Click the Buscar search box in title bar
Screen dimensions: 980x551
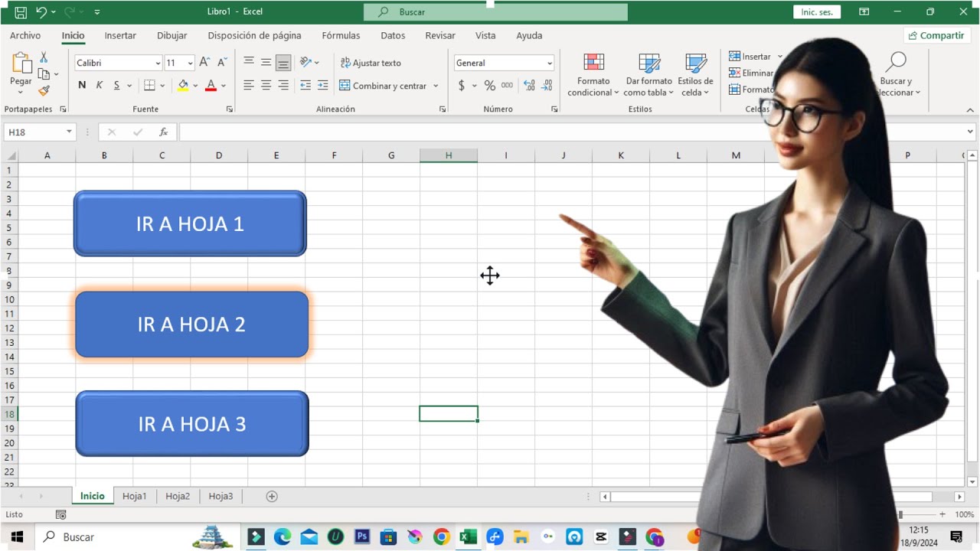click(495, 12)
